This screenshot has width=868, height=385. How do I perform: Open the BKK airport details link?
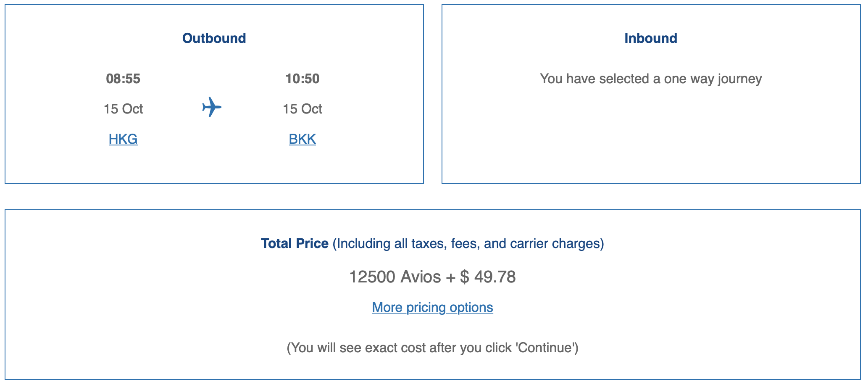coord(302,139)
